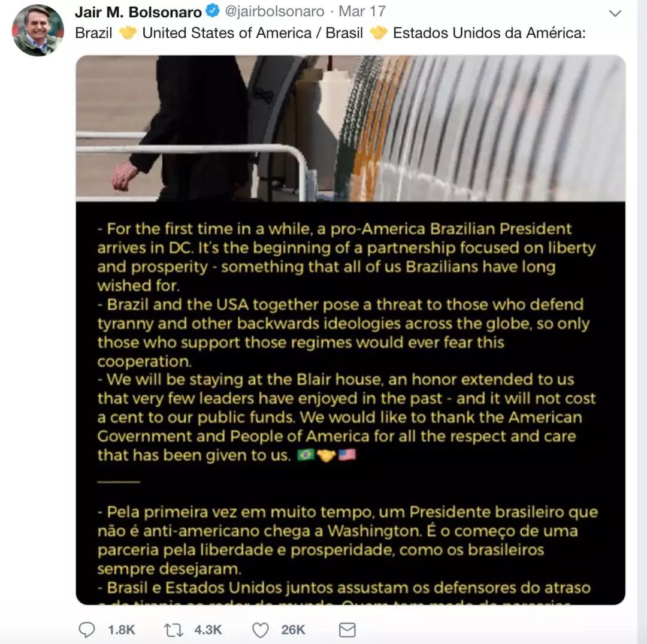This screenshot has height=644, width=647.
Task: Click the @jairbolsonaro handle
Action: [x=274, y=11]
